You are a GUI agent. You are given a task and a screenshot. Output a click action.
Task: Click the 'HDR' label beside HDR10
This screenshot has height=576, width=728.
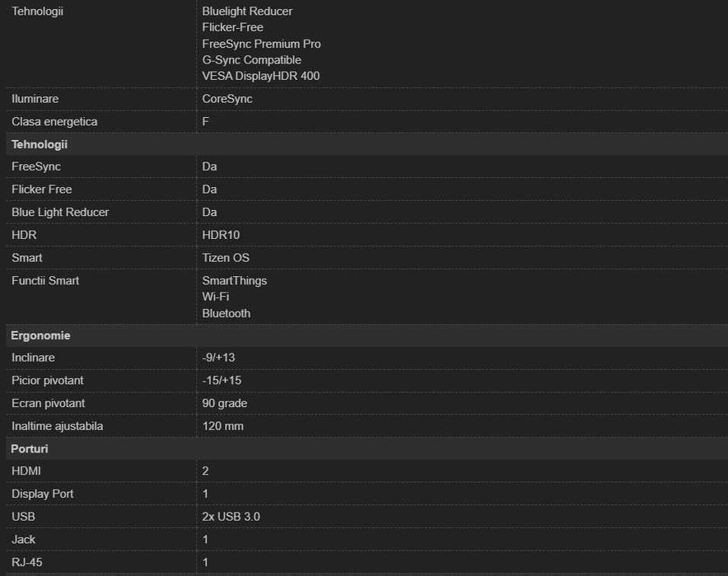[24, 235]
